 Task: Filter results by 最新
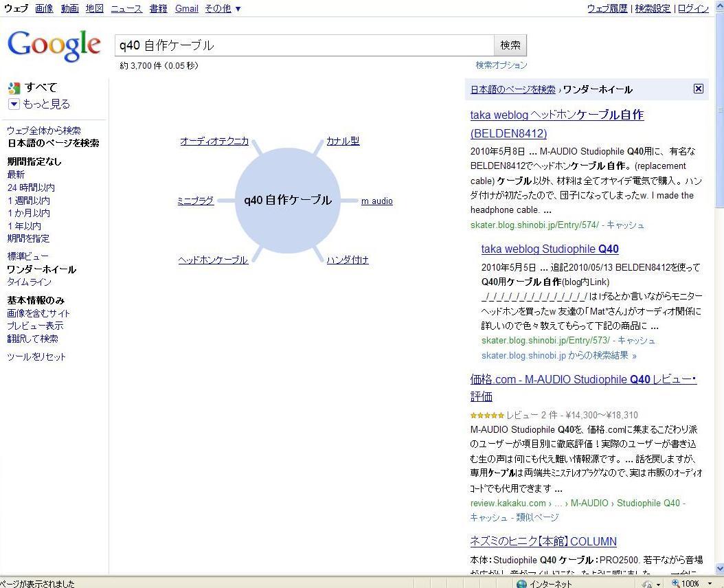tap(16, 174)
